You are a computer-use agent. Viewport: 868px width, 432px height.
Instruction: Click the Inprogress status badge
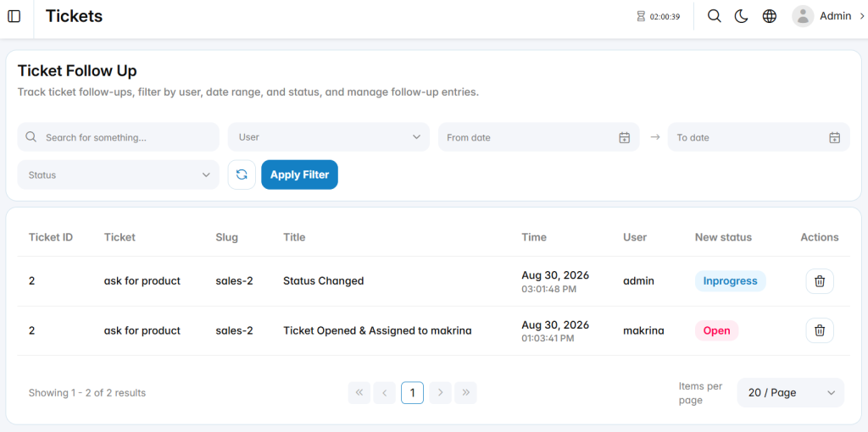[x=730, y=281]
